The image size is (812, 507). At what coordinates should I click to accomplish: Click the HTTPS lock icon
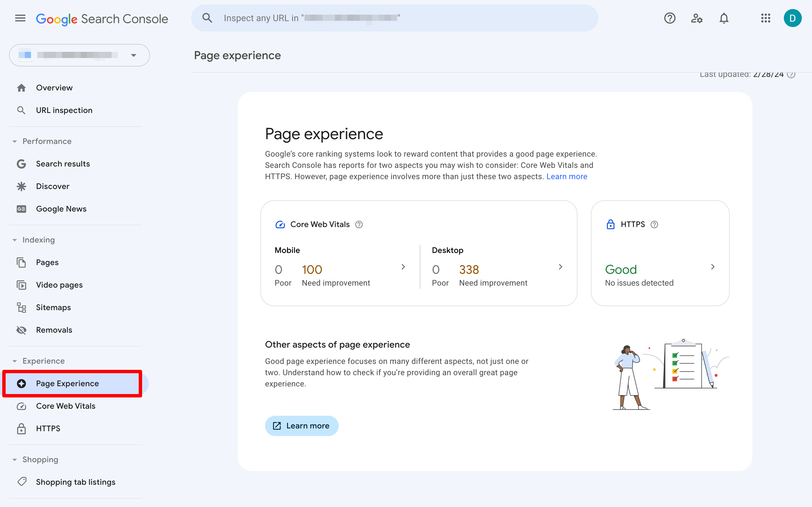[611, 224]
